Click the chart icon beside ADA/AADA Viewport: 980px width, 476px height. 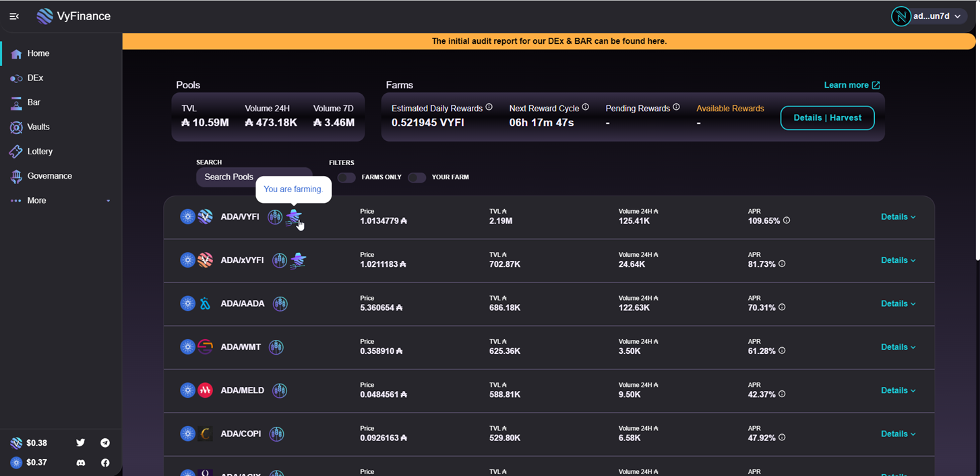coord(280,304)
